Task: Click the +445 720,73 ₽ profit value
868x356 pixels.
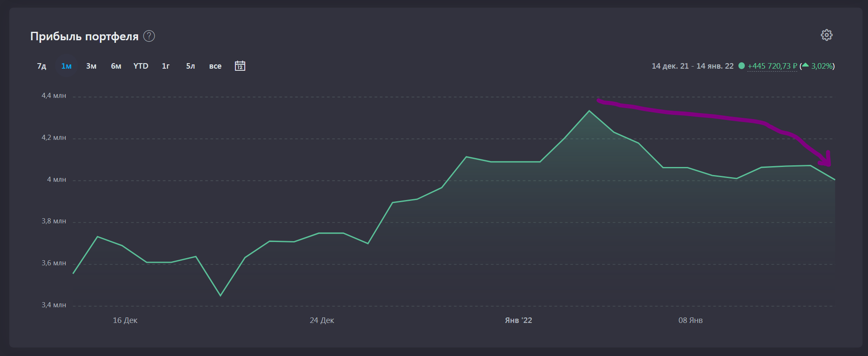Action: click(x=772, y=66)
